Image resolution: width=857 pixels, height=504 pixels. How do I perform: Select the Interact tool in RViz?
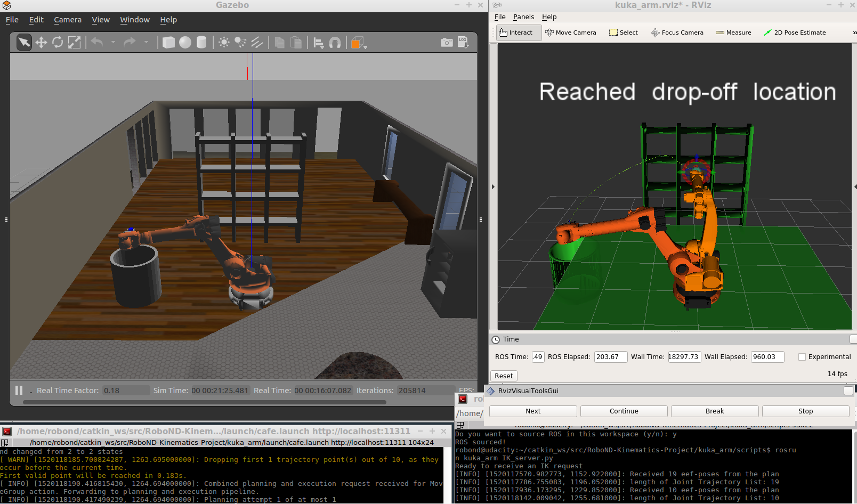click(x=519, y=32)
